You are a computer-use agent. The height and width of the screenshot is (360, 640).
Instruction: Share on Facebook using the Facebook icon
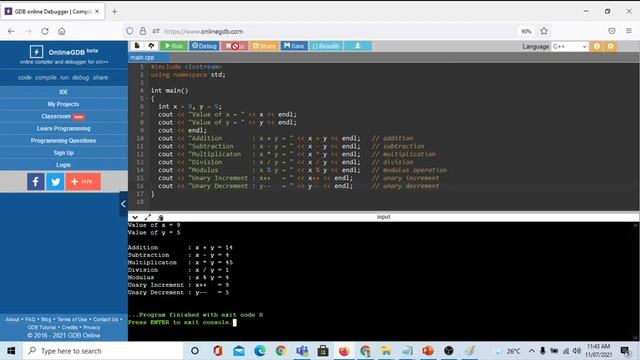(x=36, y=182)
